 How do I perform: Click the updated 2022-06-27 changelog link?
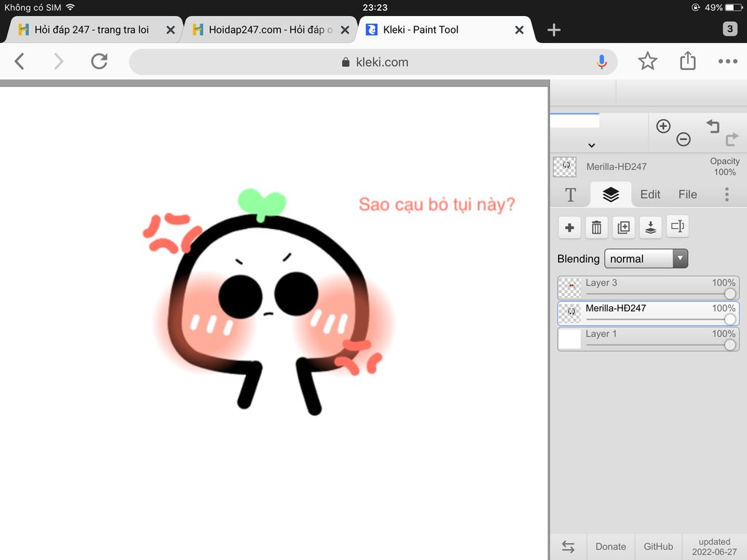pyautogui.click(x=714, y=547)
